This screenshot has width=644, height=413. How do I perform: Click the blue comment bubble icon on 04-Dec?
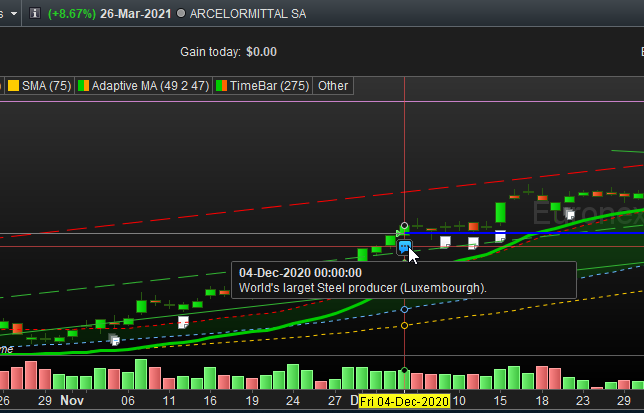click(x=405, y=247)
